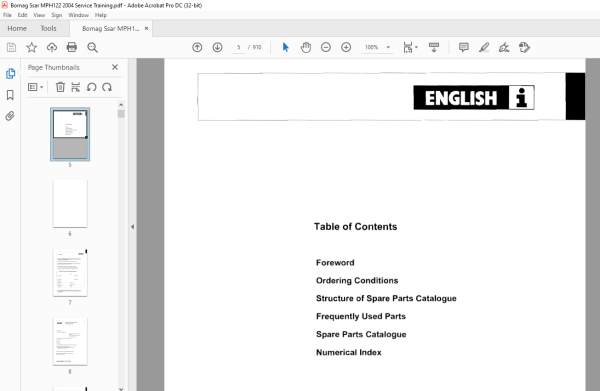Click thumbnail scrollbar up arrow

[121, 105]
